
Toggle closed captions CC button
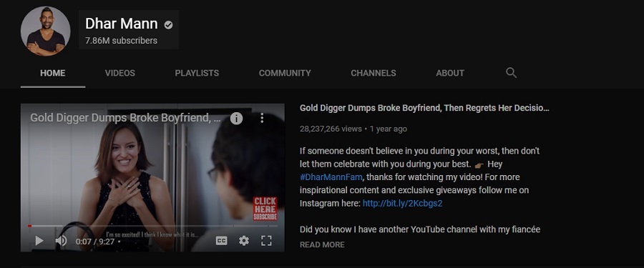(221, 241)
